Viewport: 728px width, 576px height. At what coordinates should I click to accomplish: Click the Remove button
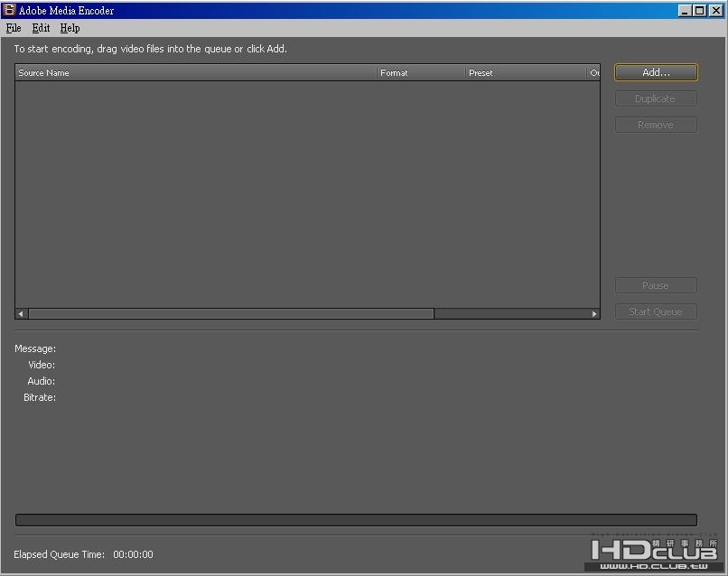coord(656,125)
